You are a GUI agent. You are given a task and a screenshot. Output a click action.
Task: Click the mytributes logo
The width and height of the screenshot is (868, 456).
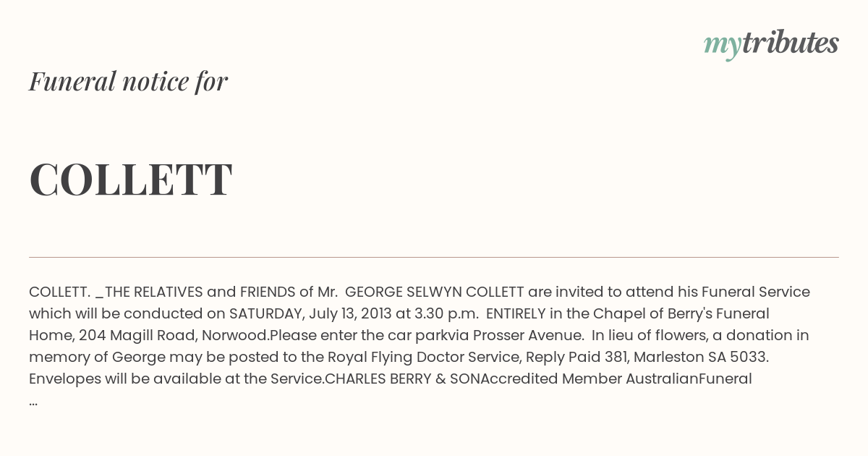771,43
